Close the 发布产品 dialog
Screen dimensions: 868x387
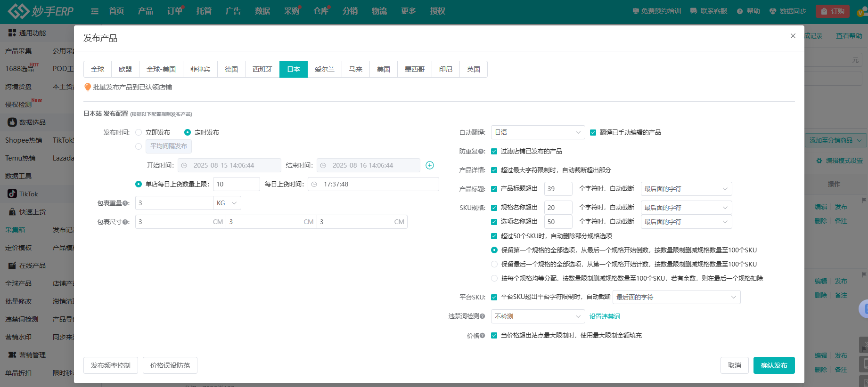(x=793, y=36)
